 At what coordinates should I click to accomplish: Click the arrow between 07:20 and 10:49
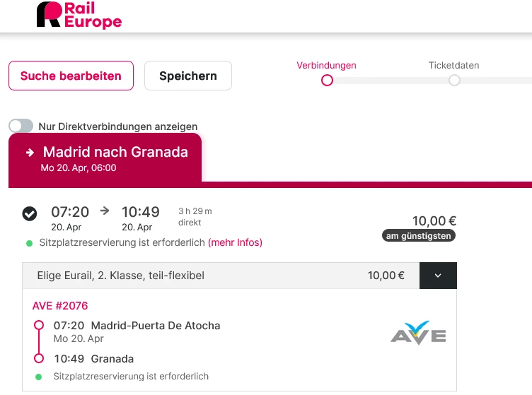click(x=105, y=211)
